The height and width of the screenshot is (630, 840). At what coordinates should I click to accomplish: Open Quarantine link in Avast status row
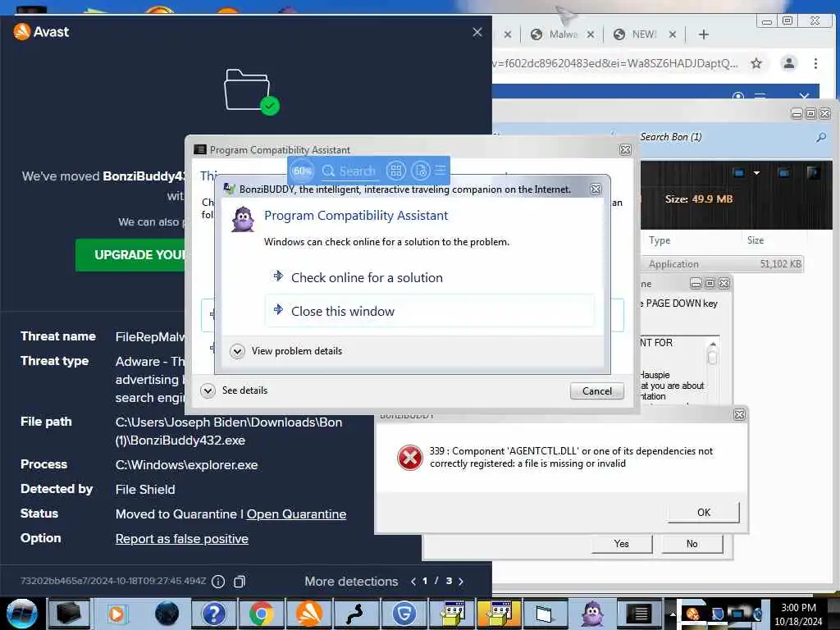pos(296,514)
